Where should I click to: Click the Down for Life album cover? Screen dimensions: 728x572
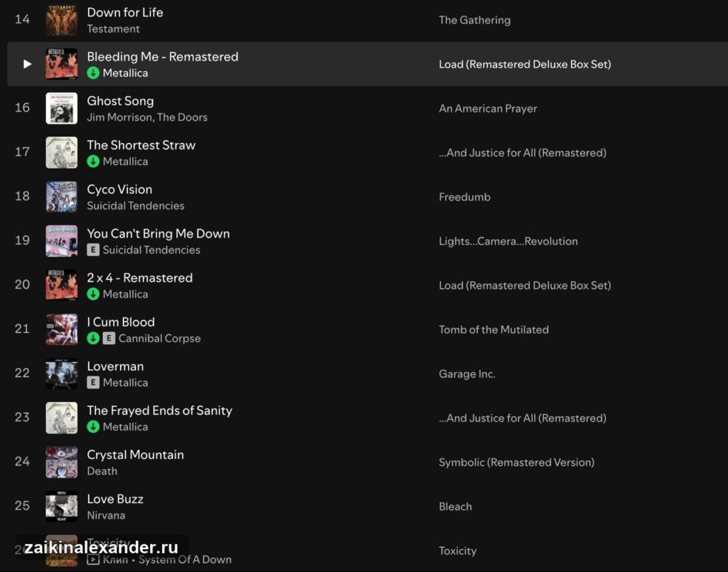click(x=62, y=20)
